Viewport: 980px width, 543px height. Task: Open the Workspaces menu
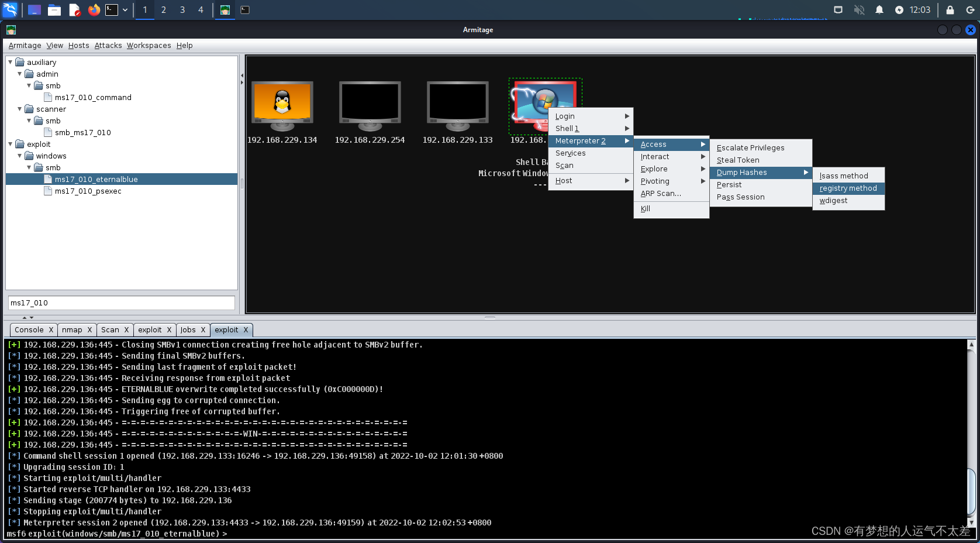[x=149, y=46]
